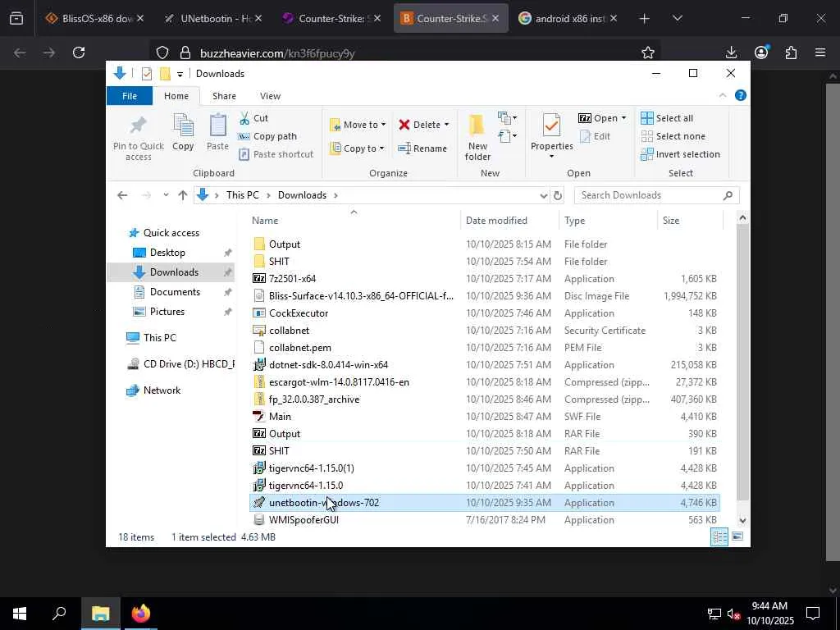Image resolution: width=840 pixels, height=630 pixels.
Task: Open the notification center icon
Action: (813, 614)
